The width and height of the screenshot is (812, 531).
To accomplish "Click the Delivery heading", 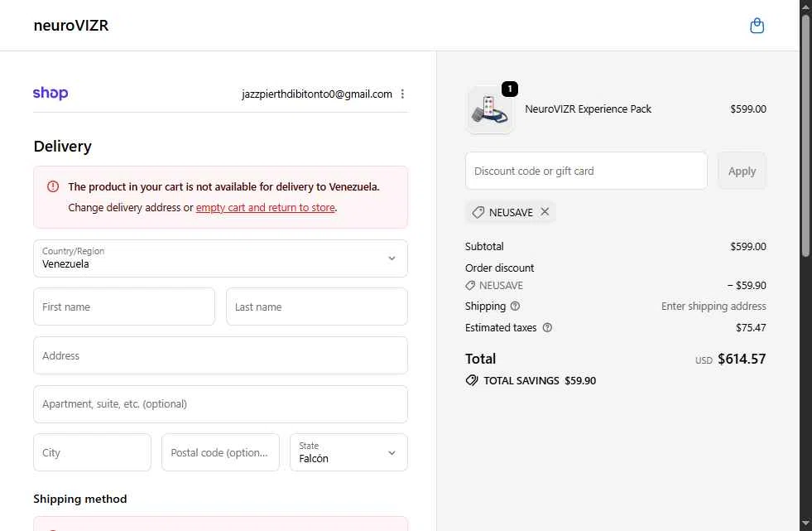I will click(x=63, y=146).
